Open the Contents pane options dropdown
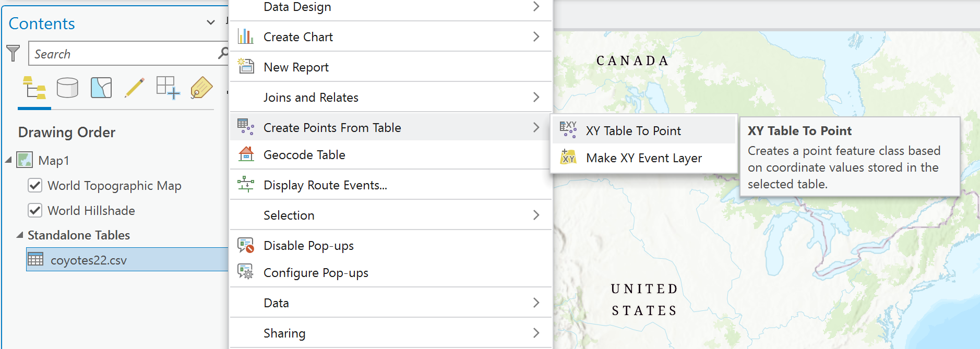This screenshot has height=349, width=980. click(211, 22)
